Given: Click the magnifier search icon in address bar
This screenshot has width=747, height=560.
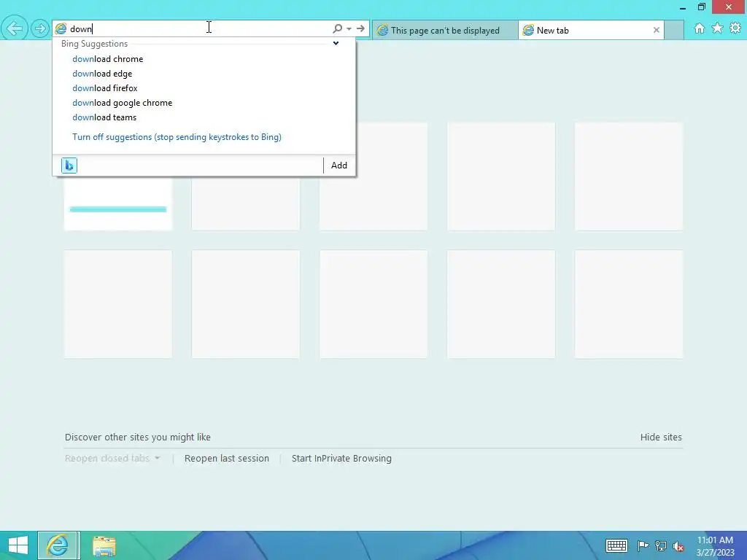Looking at the screenshot, I should [x=337, y=28].
